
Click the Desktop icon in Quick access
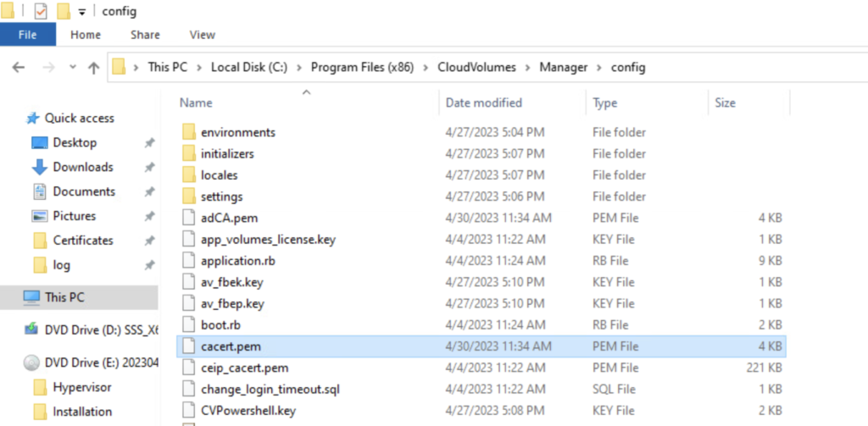click(x=39, y=142)
